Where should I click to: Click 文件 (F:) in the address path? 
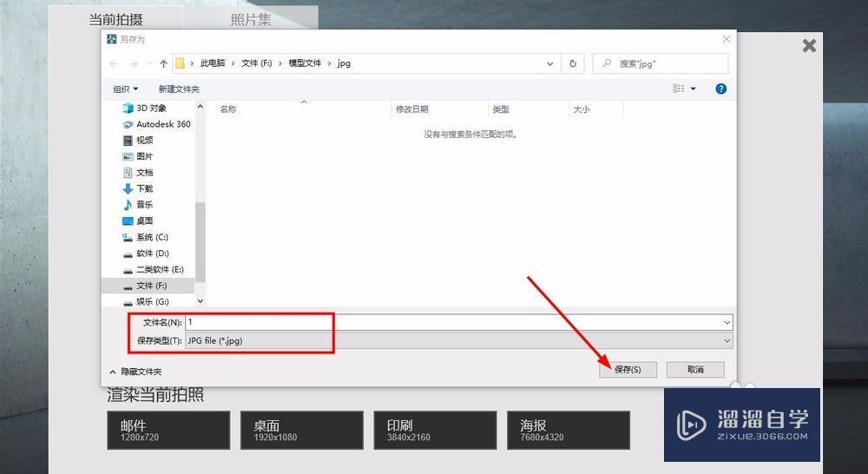(256, 63)
